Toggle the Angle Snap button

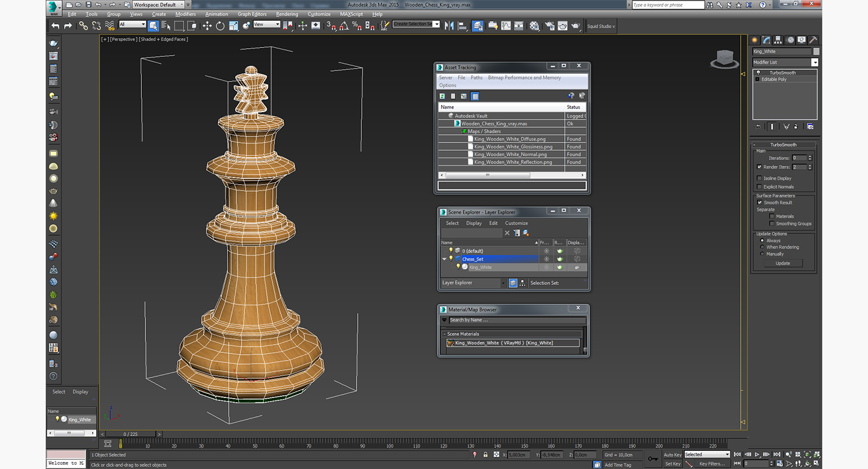point(344,26)
